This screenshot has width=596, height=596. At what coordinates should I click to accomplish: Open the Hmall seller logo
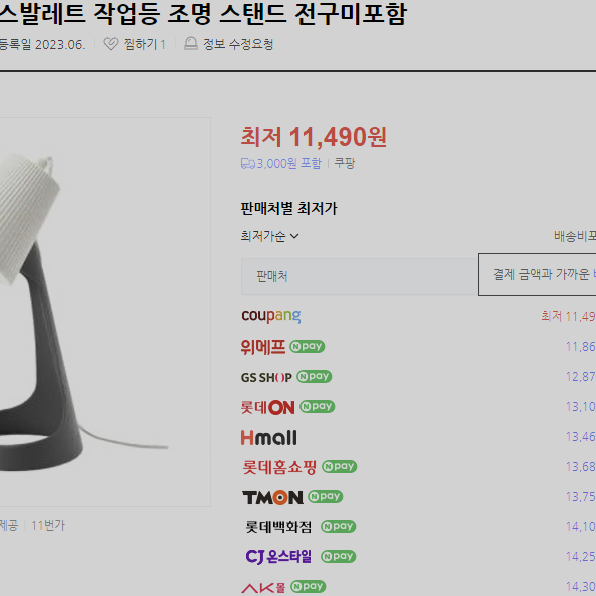[269, 437]
